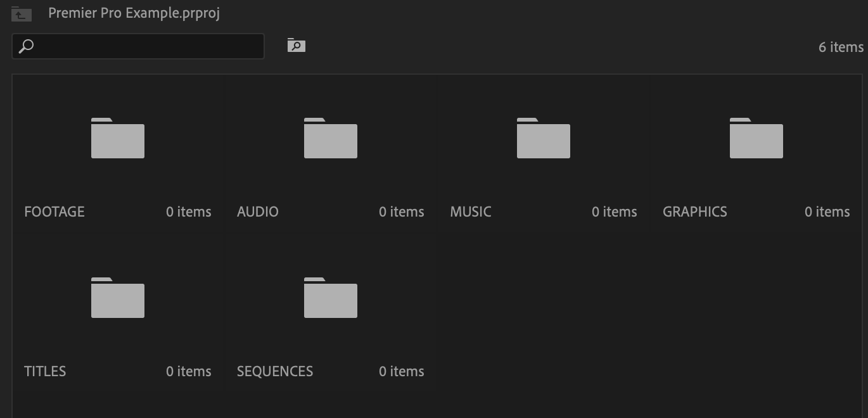This screenshot has height=418, width=868.
Task: Select the GRAPHICS bin name text
Action: point(694,212)
